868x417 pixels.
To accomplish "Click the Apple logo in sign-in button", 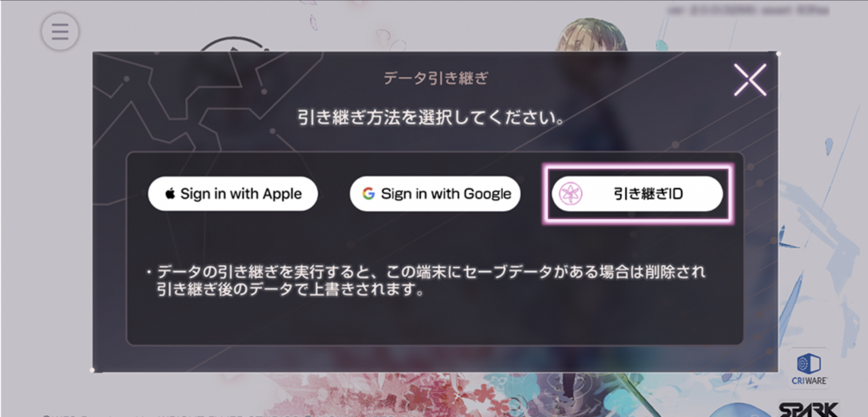I will click(170, 195).
